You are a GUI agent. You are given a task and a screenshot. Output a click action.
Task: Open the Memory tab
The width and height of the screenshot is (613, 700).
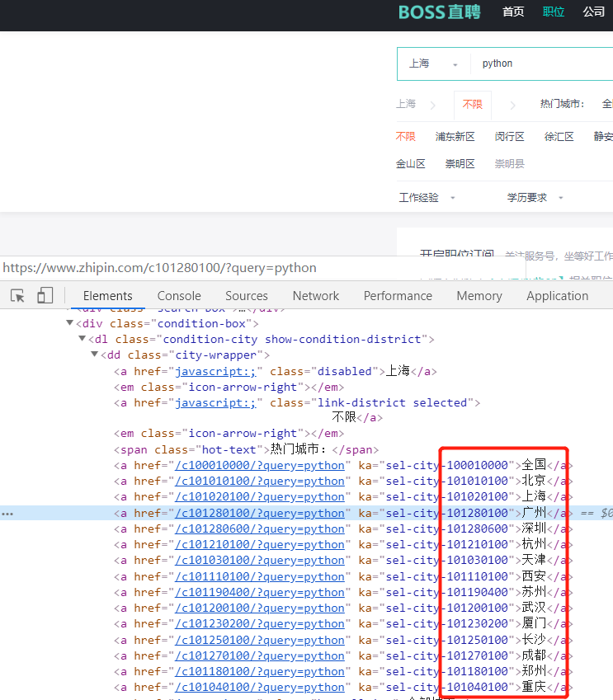(x=479, y=296)
